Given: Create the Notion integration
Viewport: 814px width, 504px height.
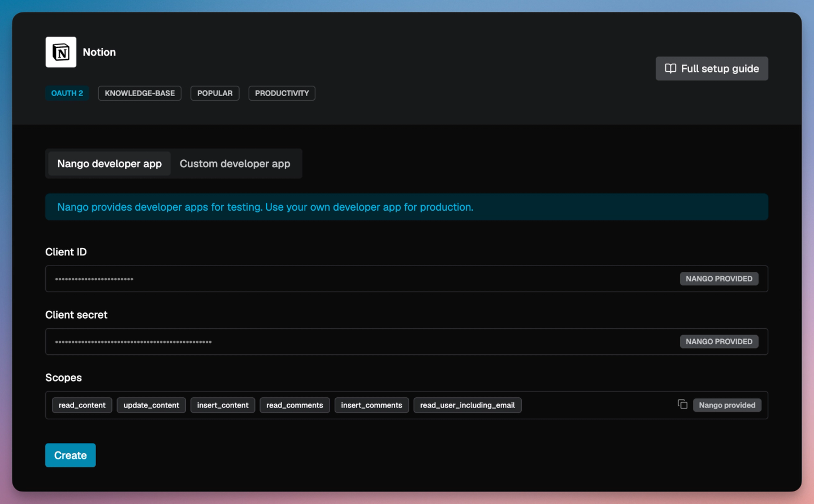Looking at the screenshot, I should coord(70,455).
